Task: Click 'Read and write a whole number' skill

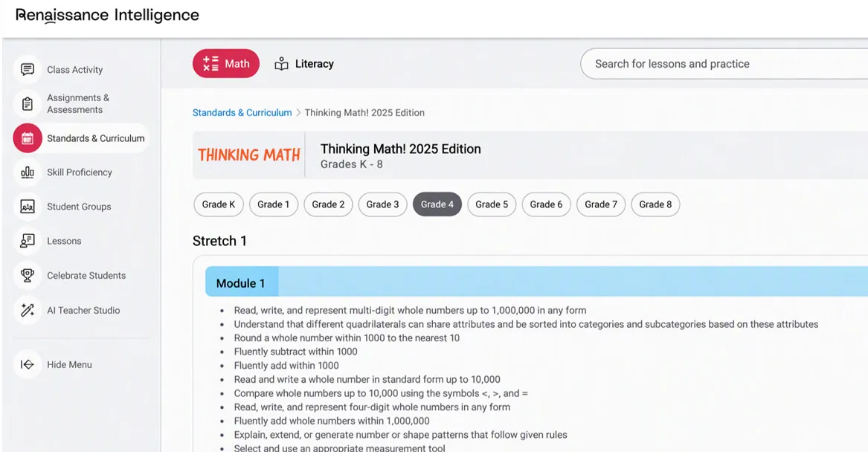Action: point(367,380)
